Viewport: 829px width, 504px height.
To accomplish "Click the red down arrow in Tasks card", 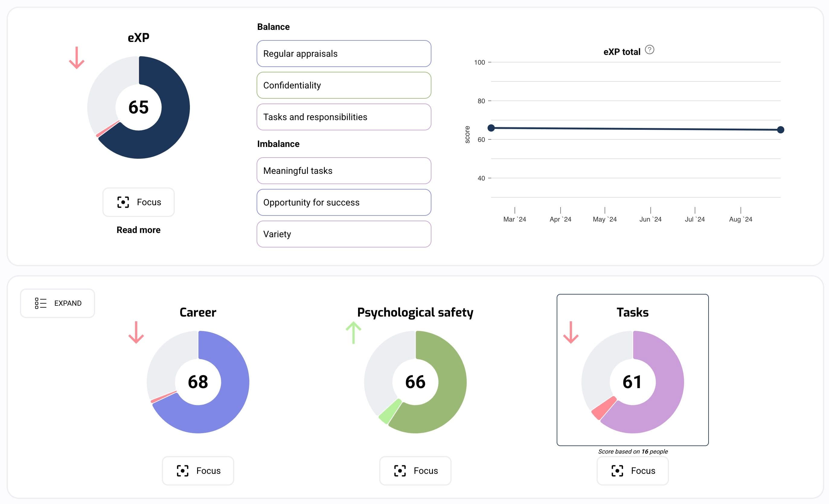I will click(x=571, y=332).
